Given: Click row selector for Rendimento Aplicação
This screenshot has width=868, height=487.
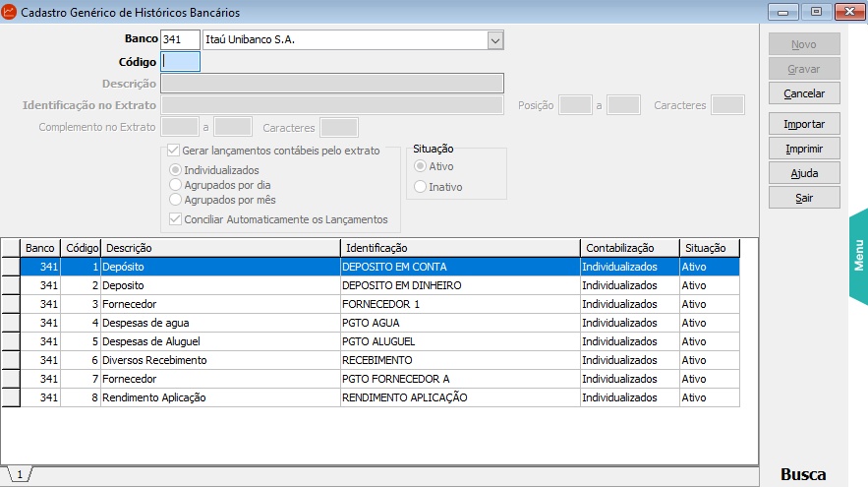Looking at the screenshot, I should (x=10, y=397).
